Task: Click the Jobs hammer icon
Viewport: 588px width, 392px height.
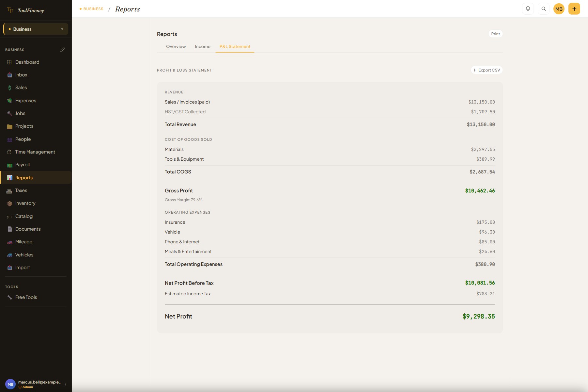Action: click(x=9, y=113)
